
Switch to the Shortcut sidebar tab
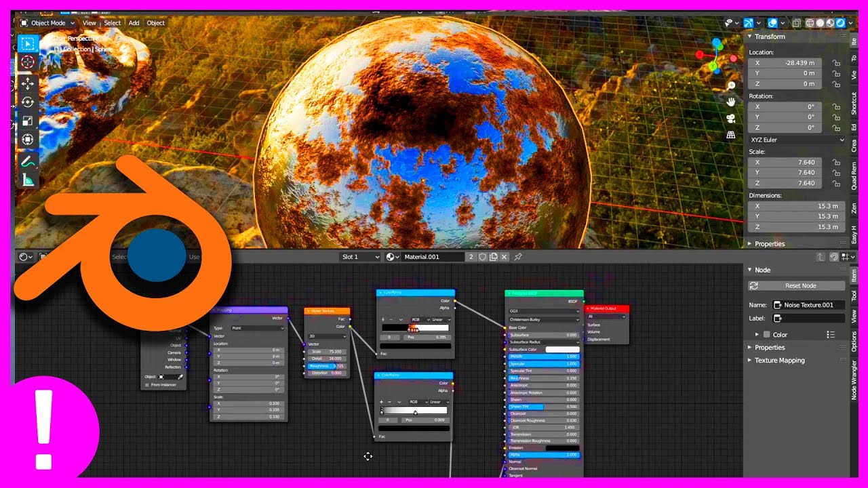[854, 102]
